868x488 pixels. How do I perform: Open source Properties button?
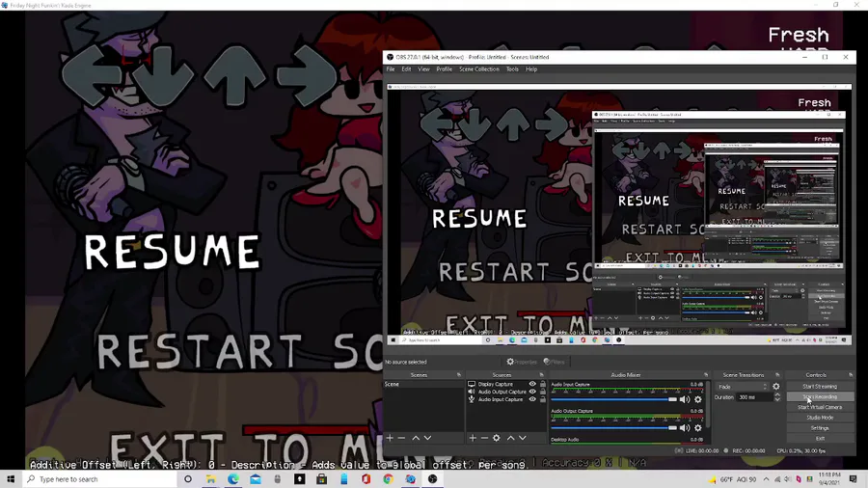point(522,362)
